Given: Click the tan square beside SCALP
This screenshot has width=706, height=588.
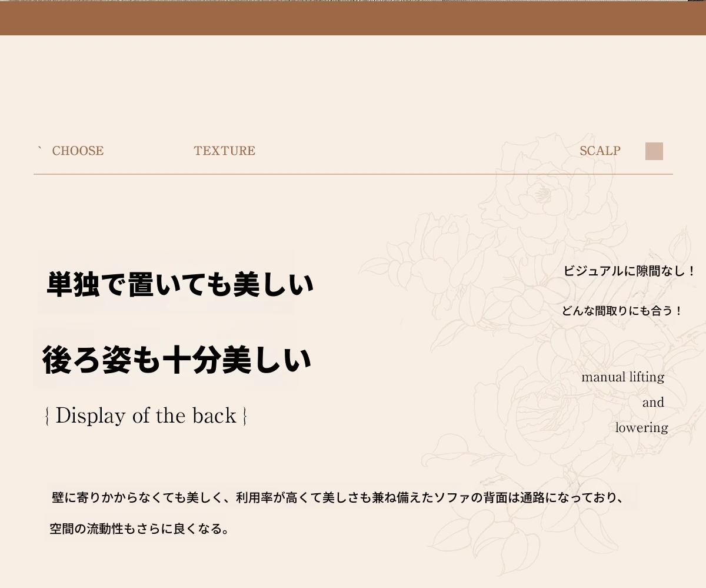Looking at the screenshot, I should tap(654, 151).
